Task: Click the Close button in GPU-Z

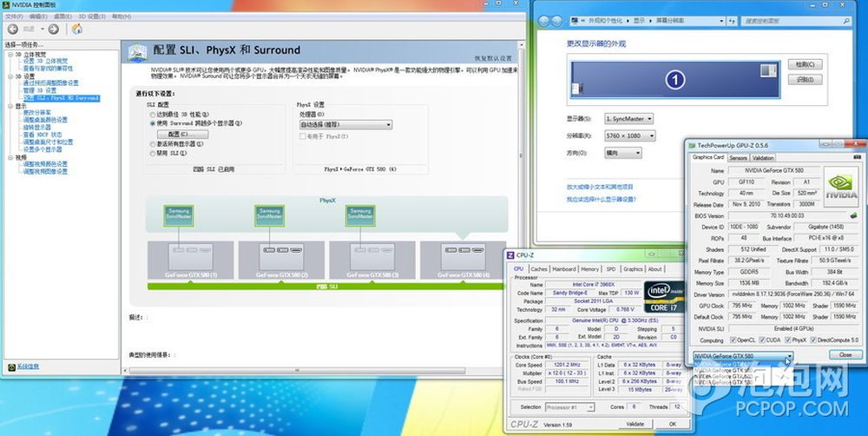Action: [x=845, y=355]
